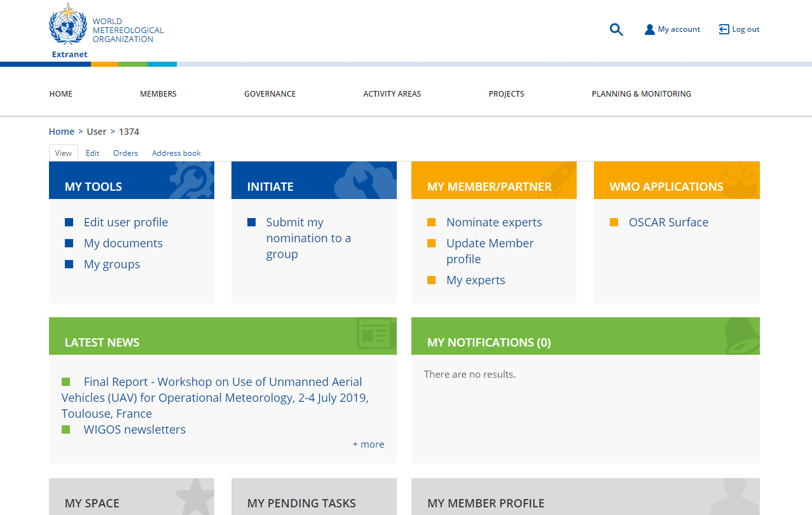The width and height of the screenshot is (812, 515).
Task: Click the star icon in My Space
Action: [194, 496]
